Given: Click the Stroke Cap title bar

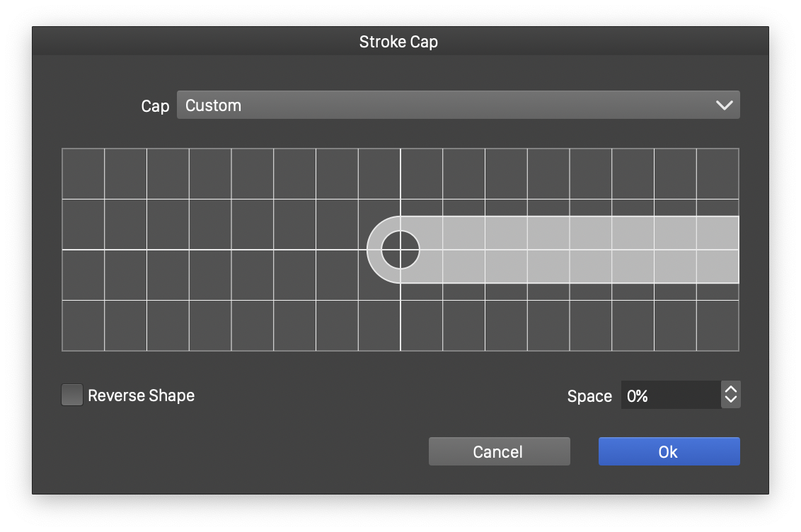Looking at the screenshot, I should click(399, 42).
